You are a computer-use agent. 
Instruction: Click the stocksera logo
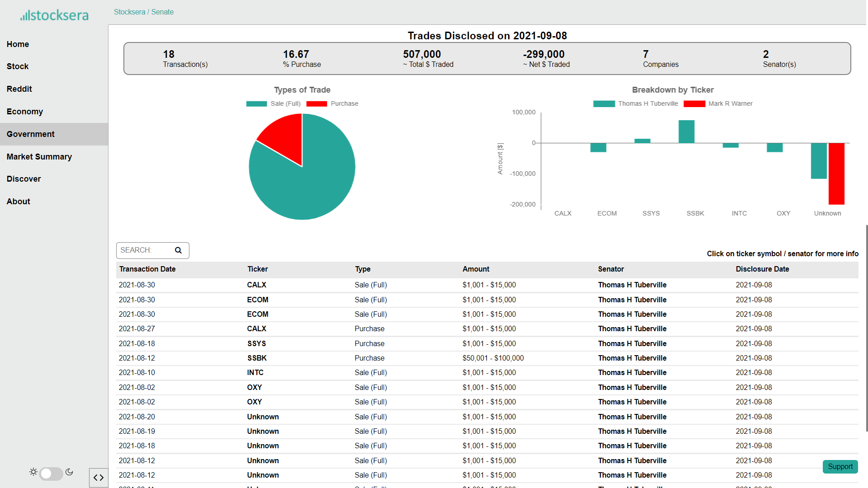(x=54, y=15)
